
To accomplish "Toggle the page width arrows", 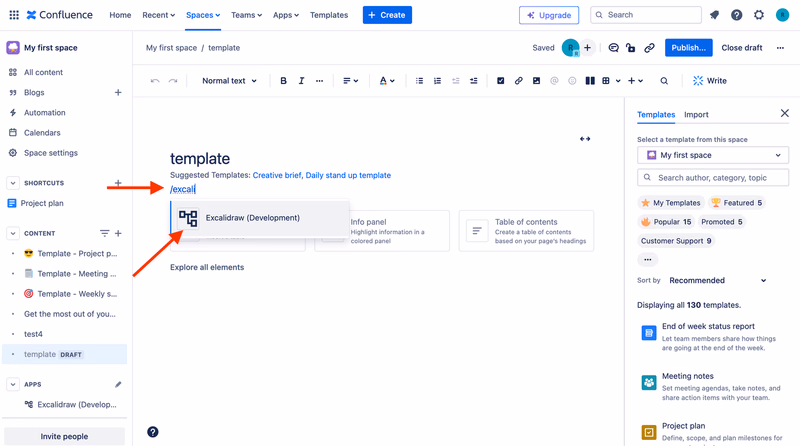I will pos(585,139).
